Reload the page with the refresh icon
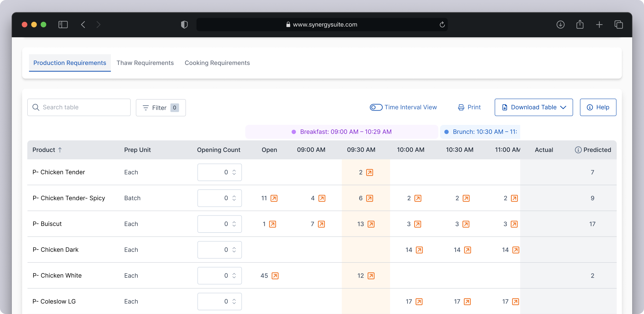 point(442,25)
